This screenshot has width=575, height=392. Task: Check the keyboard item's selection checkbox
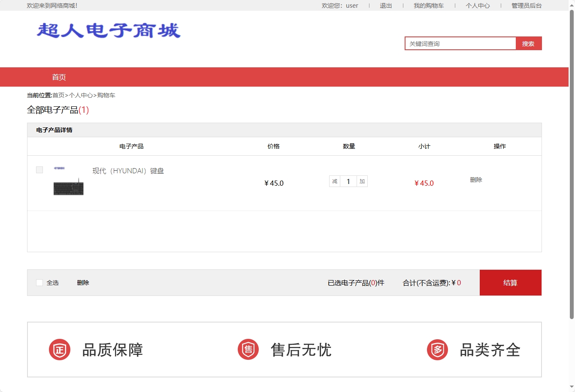click(x=39, y=169)
